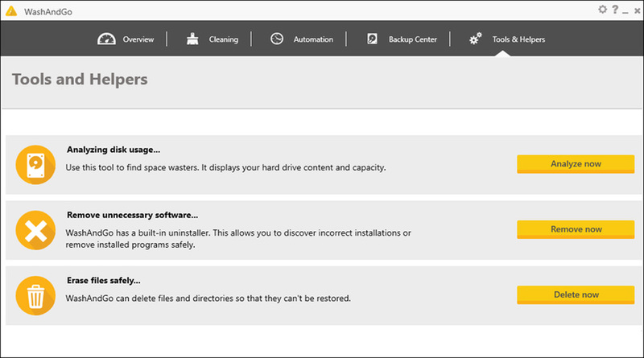The width and height of the screenshot is (644, 358).
Task: Click the 'WashAndGo can delete files' description
Action: [208, 298]
